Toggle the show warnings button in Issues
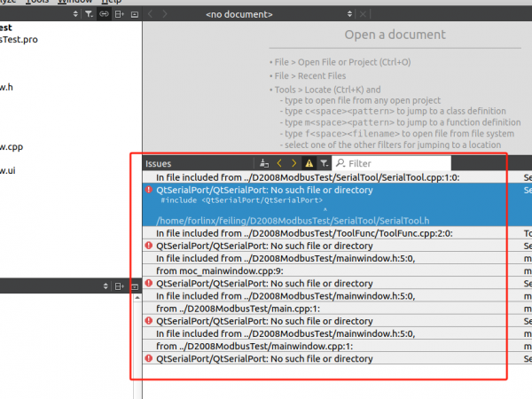 pyautogui.click(x=309, y=163)
